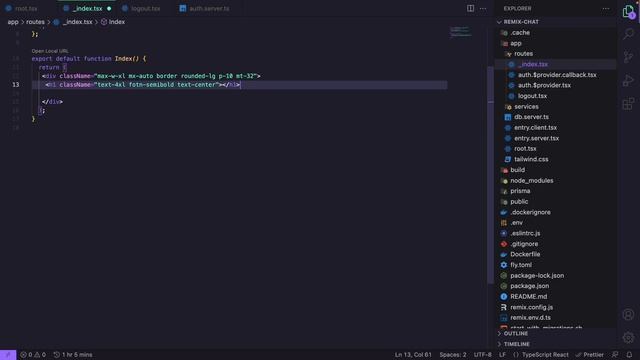Change encoding via UTF-8
640x360 pixels.
(482, 355)
